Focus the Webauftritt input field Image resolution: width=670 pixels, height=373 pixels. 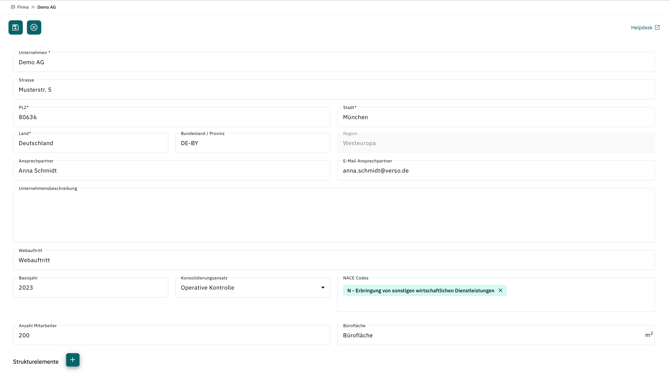tap(334, 260)
